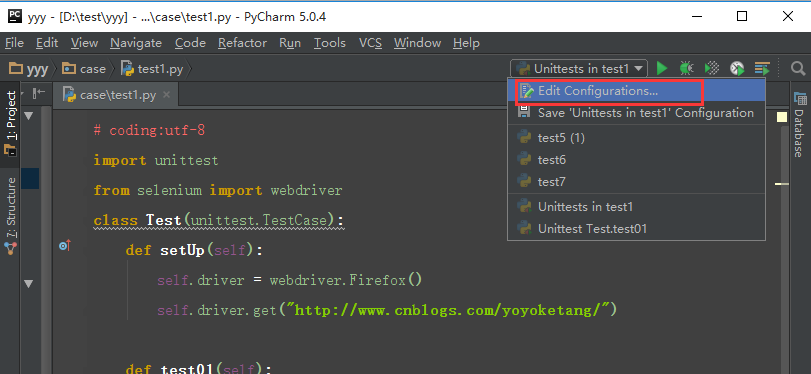Open the Unittests in test1 run dropdown
The width and height of the screenshot is (811, 374).
(x=579, y=68)
